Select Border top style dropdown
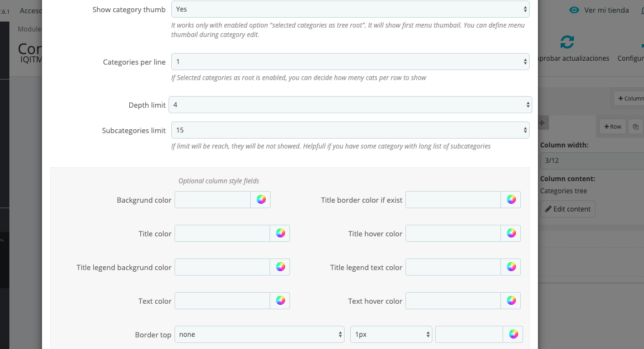The image size is (644, 349). coord(260,335)
